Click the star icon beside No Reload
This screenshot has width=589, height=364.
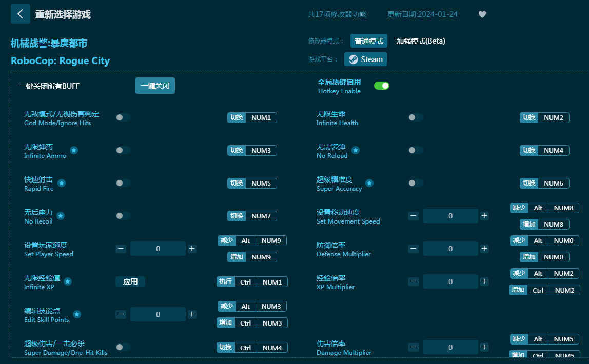pos(356,151)
